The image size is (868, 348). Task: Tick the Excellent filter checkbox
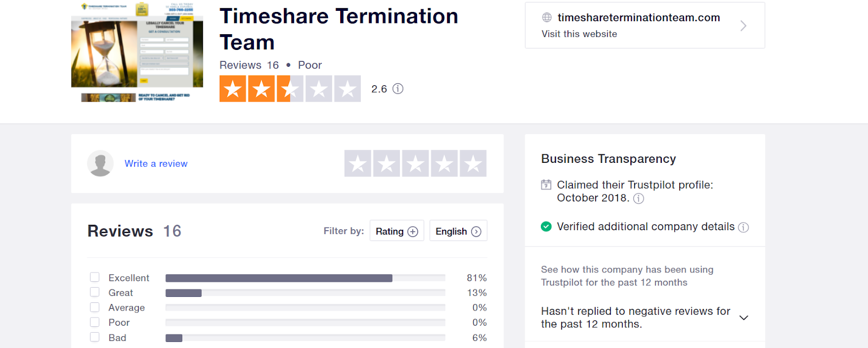click(x=94, y=277)
